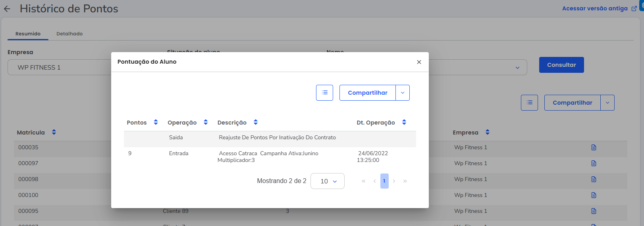Image resolution: width=644 pixels, height=226 pixels.
Task: Select page 1 in dialog pagination
Action: click(x=384, y=181)
